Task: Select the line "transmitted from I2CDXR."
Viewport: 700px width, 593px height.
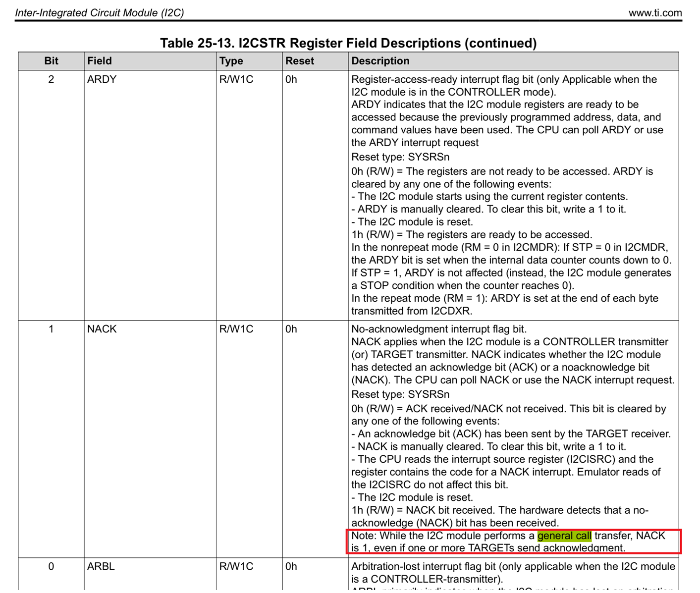Action: (412, 311)
